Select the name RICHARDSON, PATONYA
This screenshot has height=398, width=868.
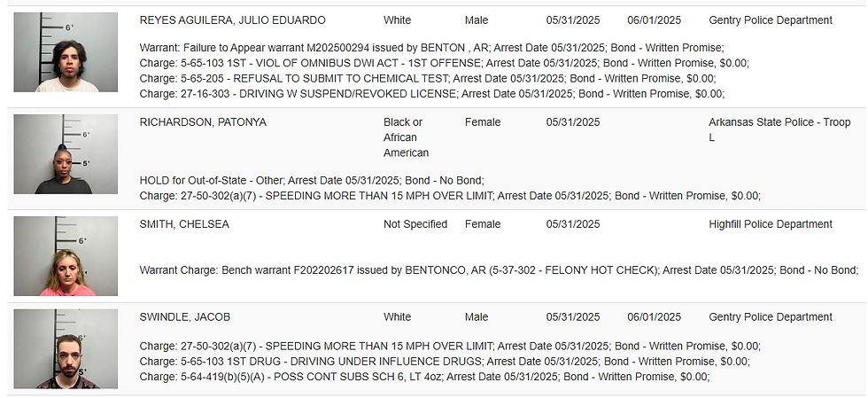click(x=203, y=122)
